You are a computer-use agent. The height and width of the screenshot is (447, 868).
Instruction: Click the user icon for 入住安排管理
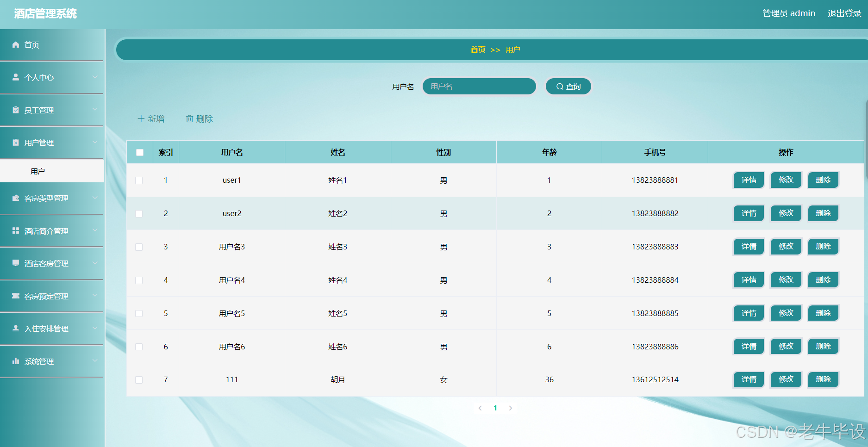[x=16, y=328]
